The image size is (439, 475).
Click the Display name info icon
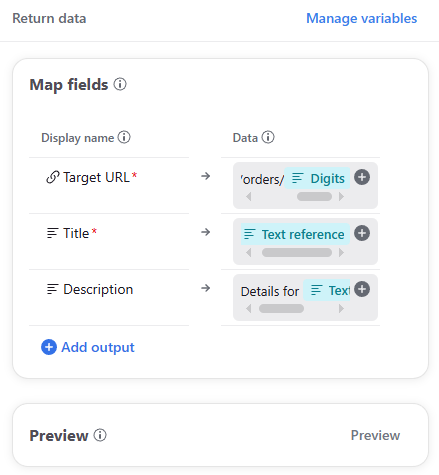point(124,137)
